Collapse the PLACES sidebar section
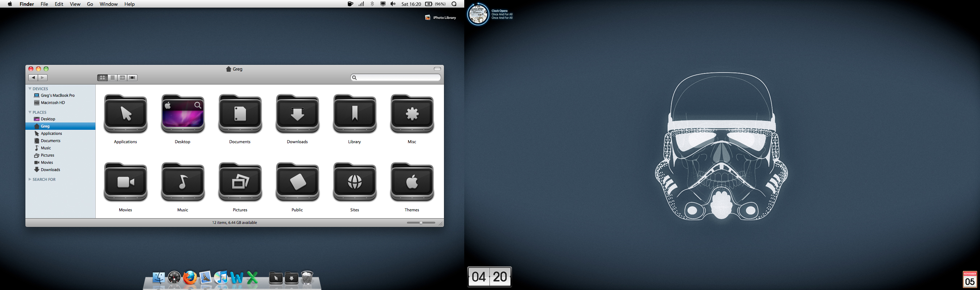 [30, 112]
